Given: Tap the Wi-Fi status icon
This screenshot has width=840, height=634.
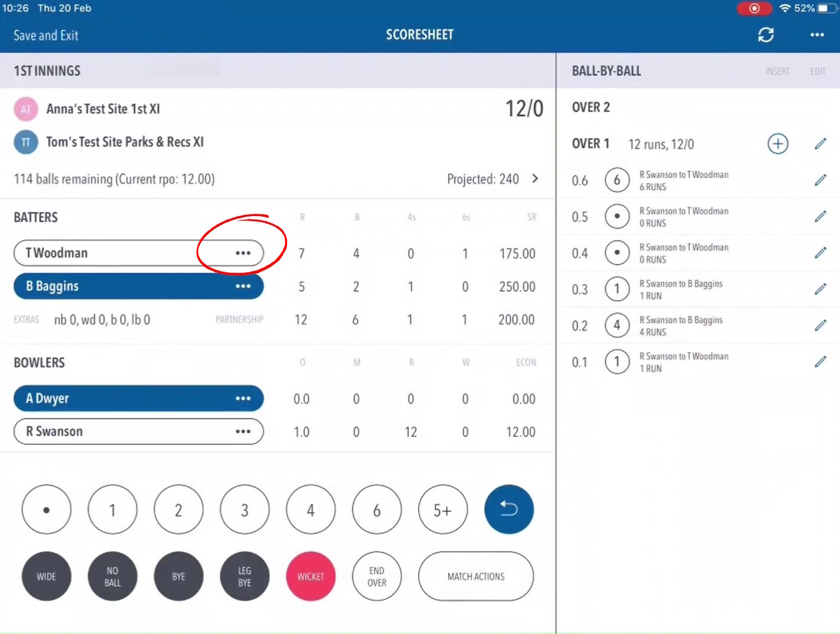Looking at the screenshot, I should pos(785,8).
